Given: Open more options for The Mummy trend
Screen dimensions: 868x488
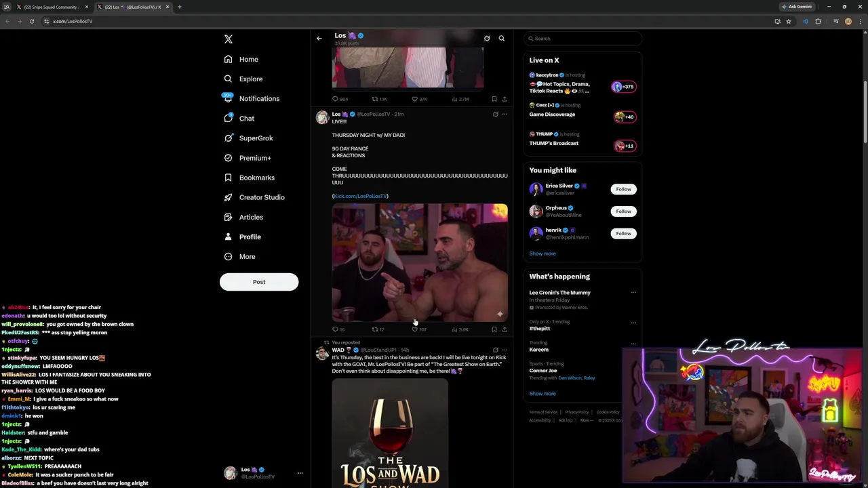Looking at the screenshot, I should point(633,293).
